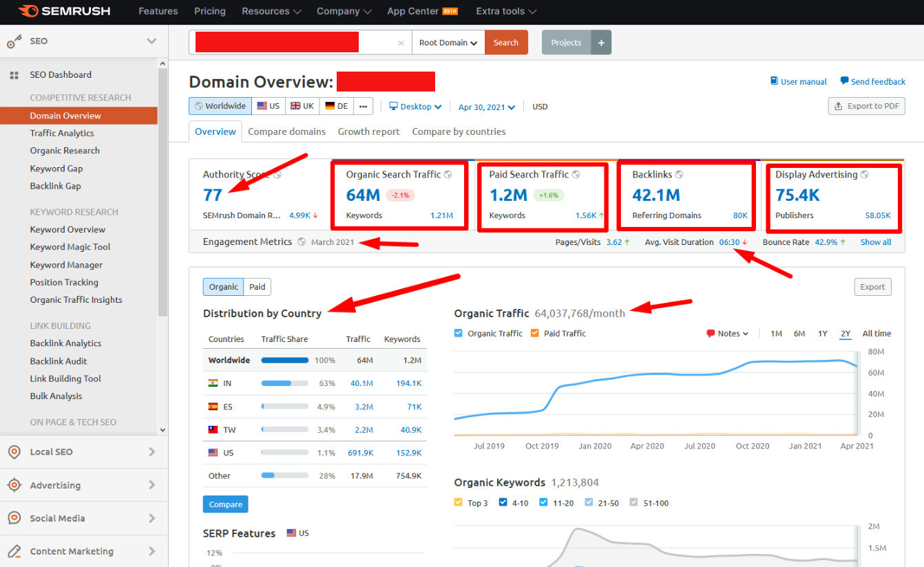Switch distribution view to Paid
The image size is (924, 567).
point(257,287)
